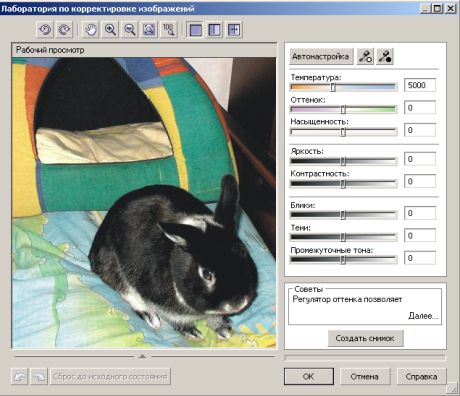Click the Промежуточные тона value field

coord(420,258)
